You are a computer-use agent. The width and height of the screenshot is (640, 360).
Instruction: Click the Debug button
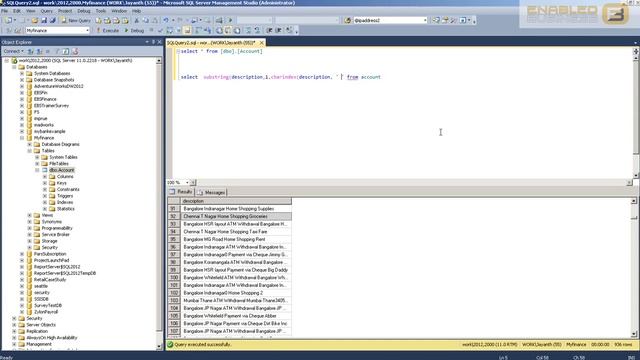(134, 30)
